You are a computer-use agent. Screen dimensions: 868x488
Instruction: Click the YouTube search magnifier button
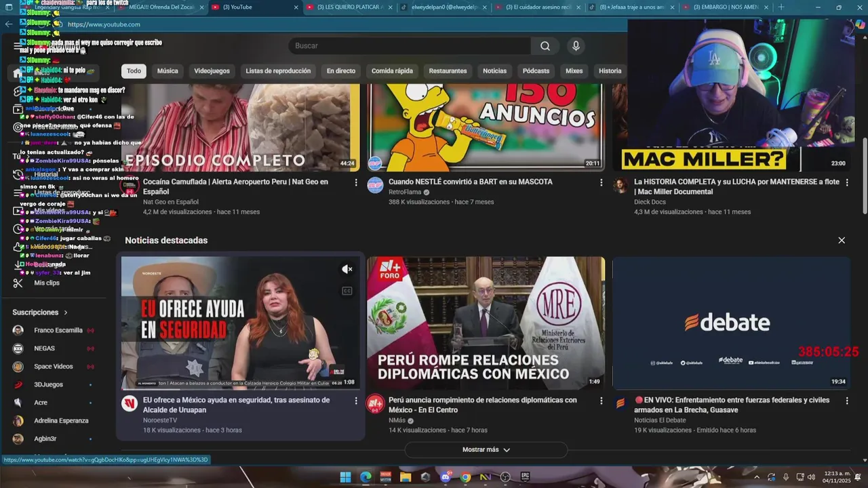[545, 46]
